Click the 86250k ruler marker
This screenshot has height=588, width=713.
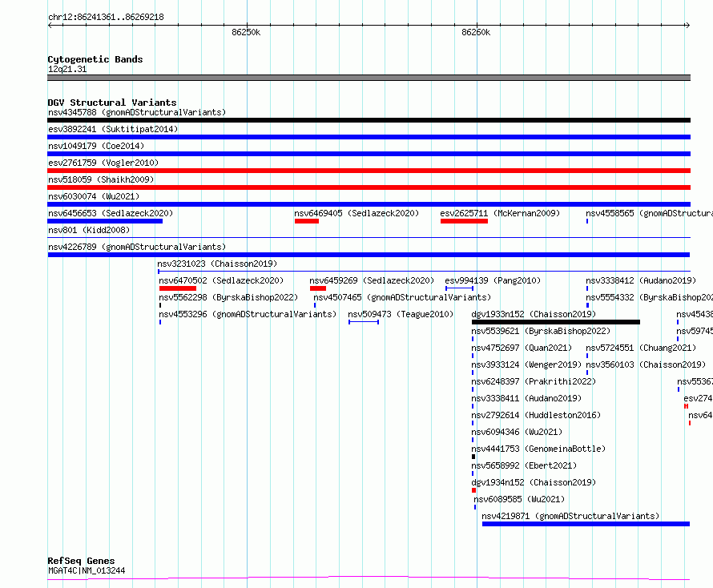pos(246,32)
